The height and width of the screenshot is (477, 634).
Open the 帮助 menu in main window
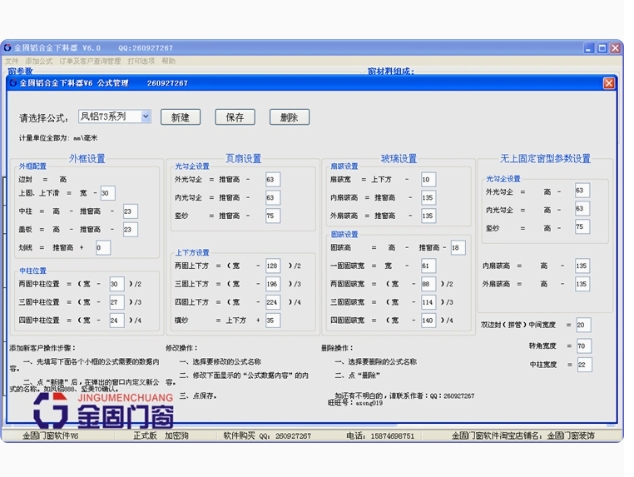[x=168, y=61]
